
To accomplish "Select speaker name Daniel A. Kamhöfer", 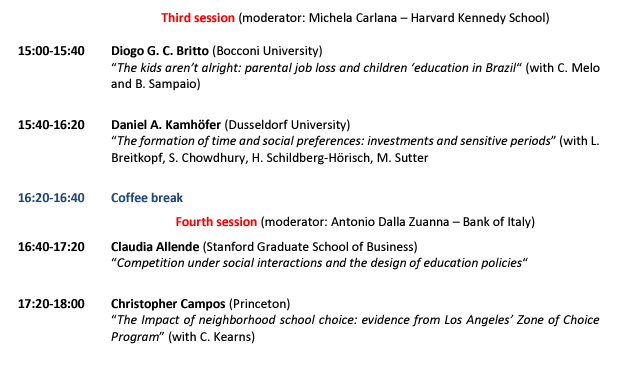I will [166, 125].
